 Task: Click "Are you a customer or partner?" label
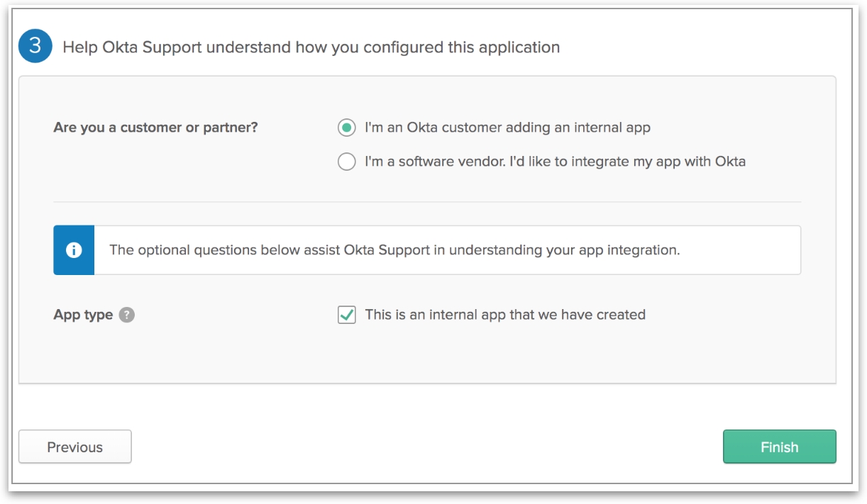(x=155, y=128)
